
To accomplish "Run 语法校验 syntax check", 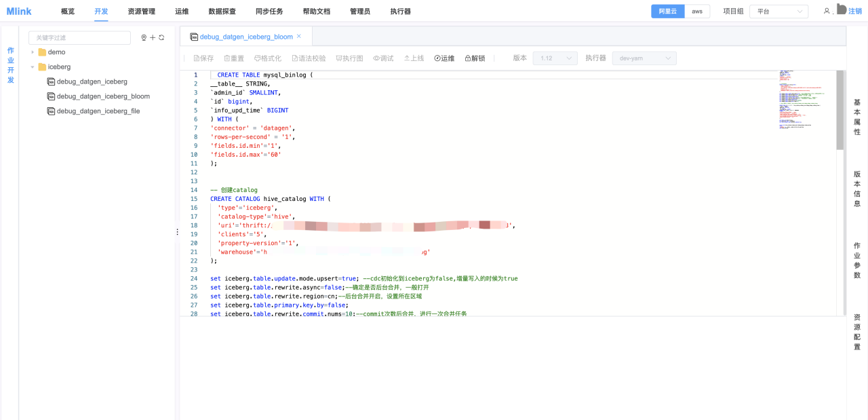I will 309,58.
